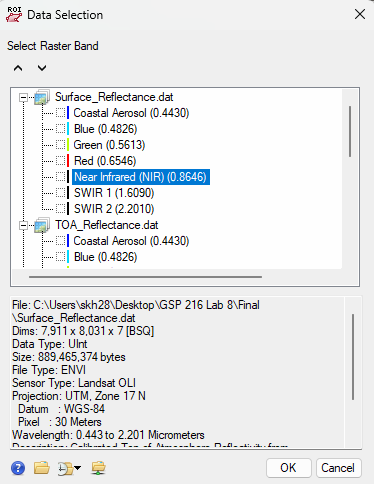Collapse the Surface_Reflectance.dat tree node

[23, 98]
